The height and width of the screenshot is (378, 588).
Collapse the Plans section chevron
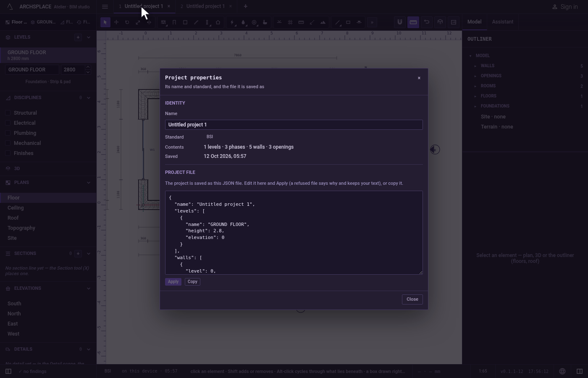[x=88, y=183]
